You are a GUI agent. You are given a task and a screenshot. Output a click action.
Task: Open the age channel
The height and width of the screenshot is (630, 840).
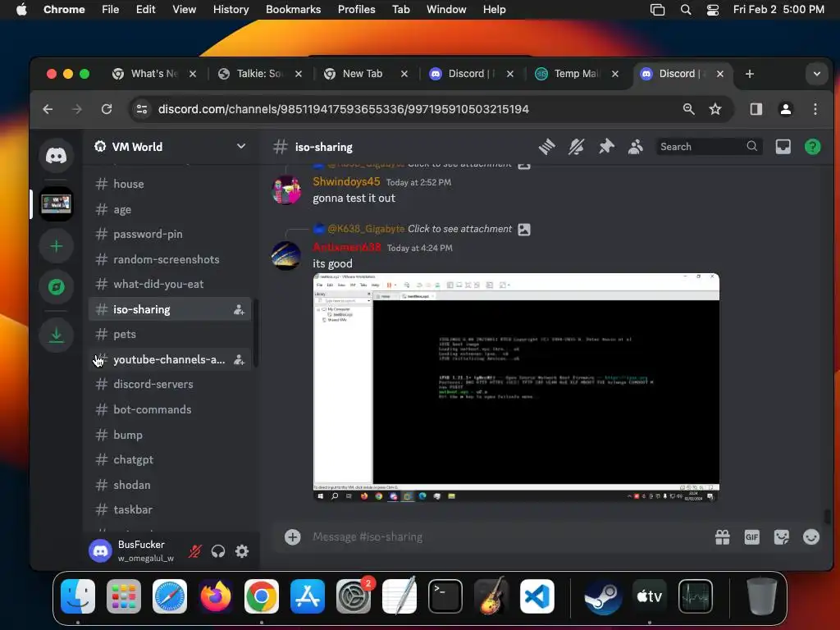(x=169, y=209)
